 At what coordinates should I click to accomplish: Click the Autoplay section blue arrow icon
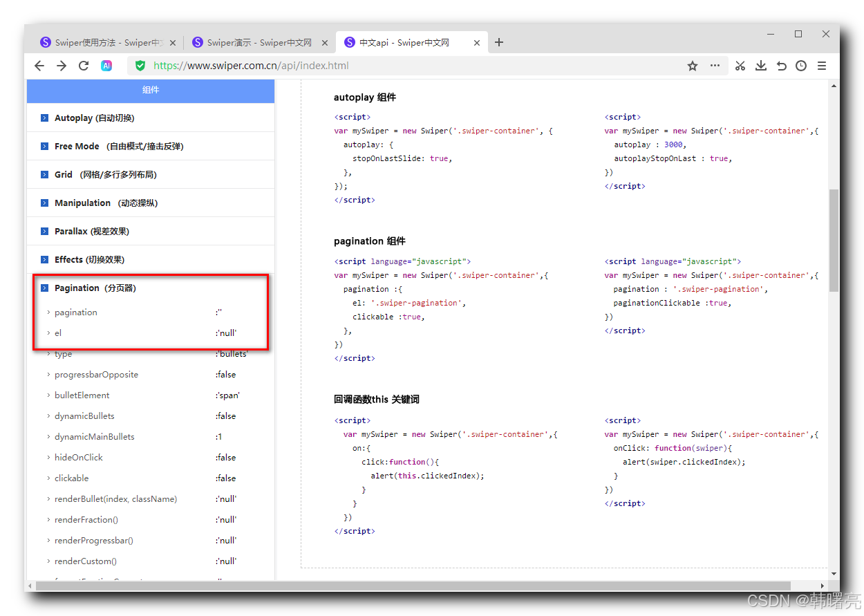point(44,118)
